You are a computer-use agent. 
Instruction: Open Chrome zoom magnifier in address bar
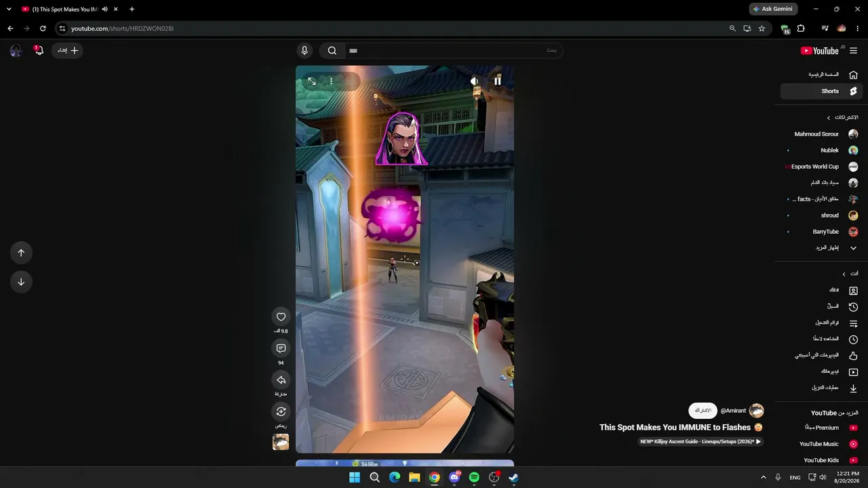732,28
